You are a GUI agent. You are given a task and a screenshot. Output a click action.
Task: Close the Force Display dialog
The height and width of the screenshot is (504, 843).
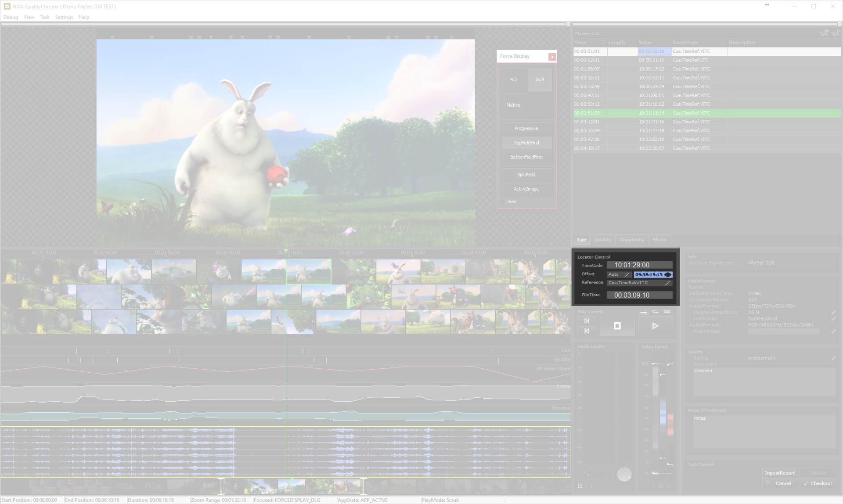552,57
